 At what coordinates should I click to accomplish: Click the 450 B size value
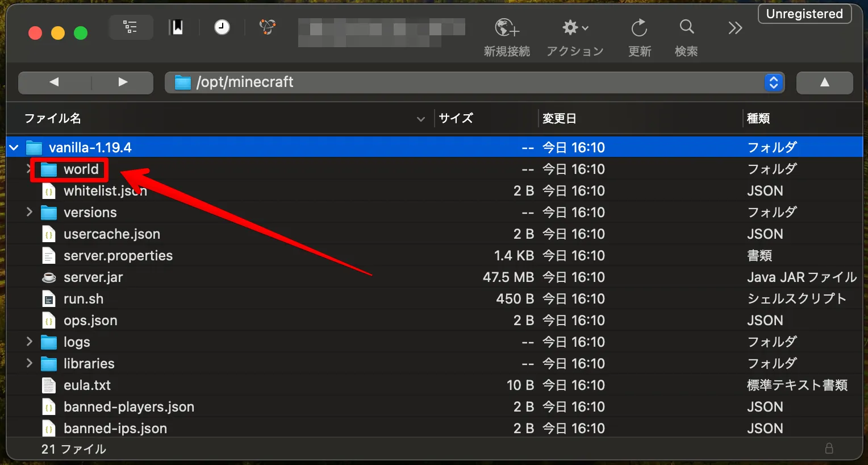(x=515, y=299)
